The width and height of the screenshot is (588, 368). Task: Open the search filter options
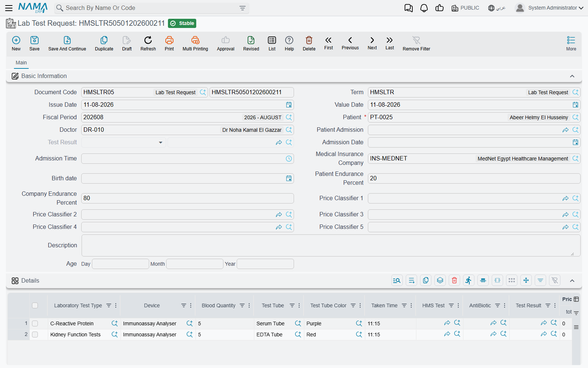pyautogui.click(x=243, y=8)
